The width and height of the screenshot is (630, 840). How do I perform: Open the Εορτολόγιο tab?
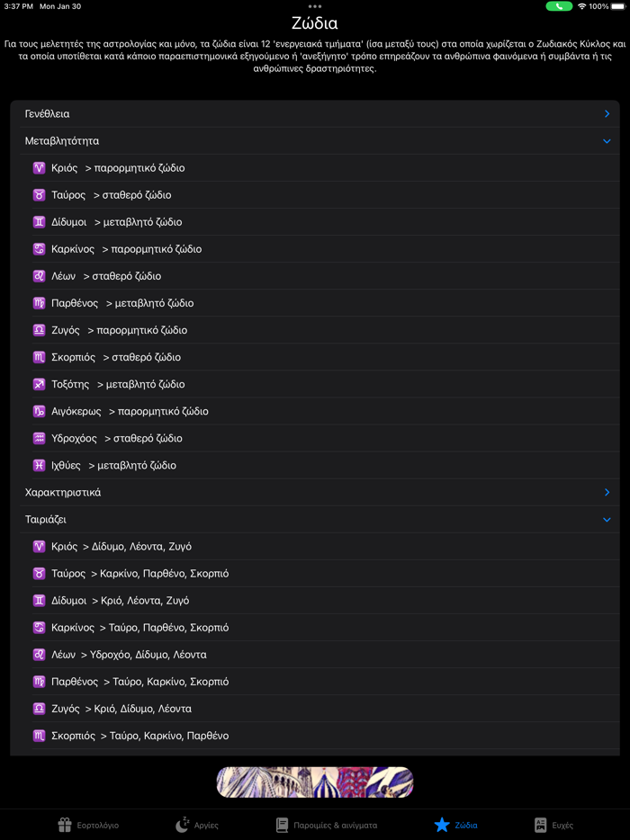tap(88, 825)
